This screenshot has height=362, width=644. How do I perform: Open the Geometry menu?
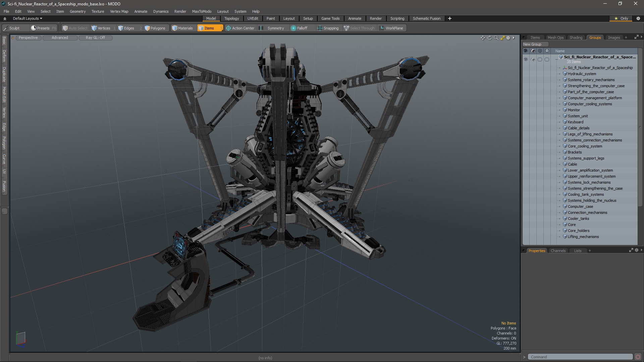pyautogui.click(x=77, y=11)
